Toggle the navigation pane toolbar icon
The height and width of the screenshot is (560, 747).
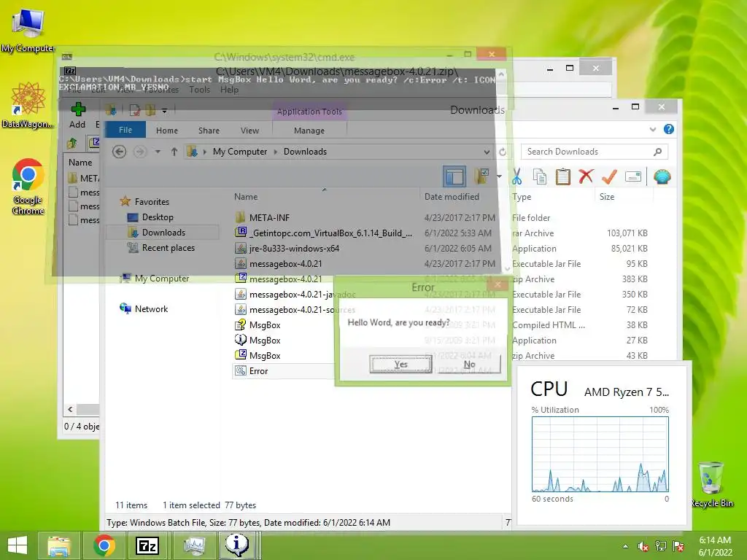[454, 176]
